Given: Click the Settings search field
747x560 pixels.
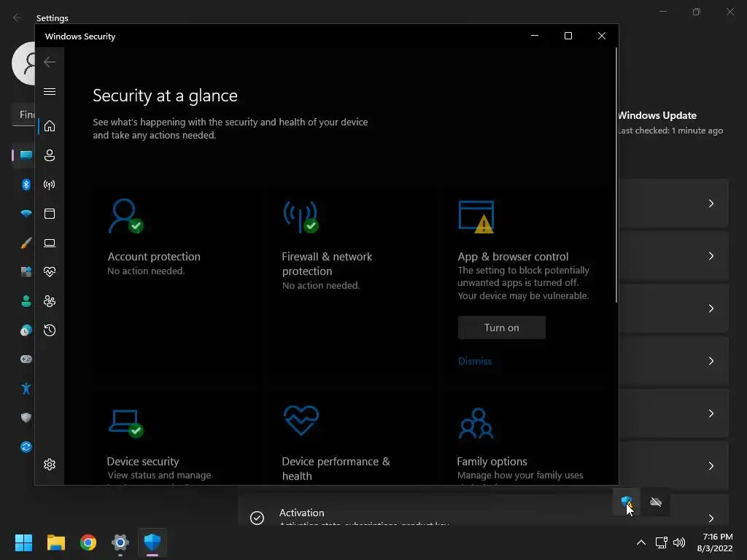Looking at the screenshot, I should pyautogui.click(x=24, y=114).
